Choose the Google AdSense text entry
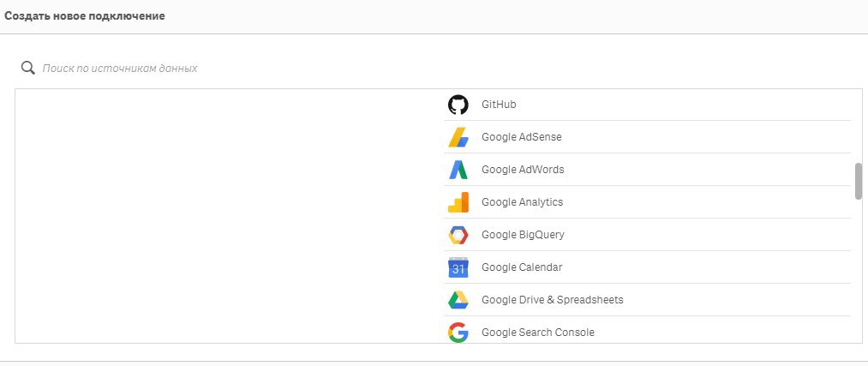The image size is (868, 366). pyautogui.click(x=522, y=137)
